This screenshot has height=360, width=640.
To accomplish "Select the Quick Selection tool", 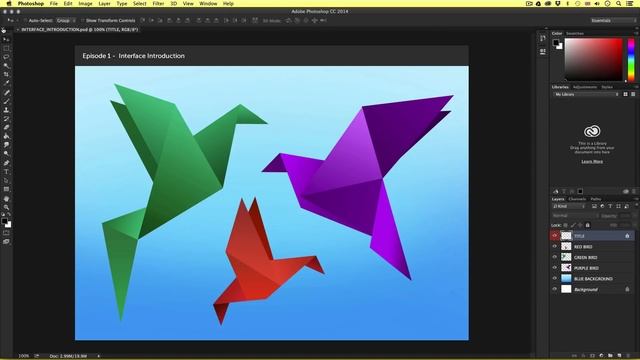I will click(6, 66).
